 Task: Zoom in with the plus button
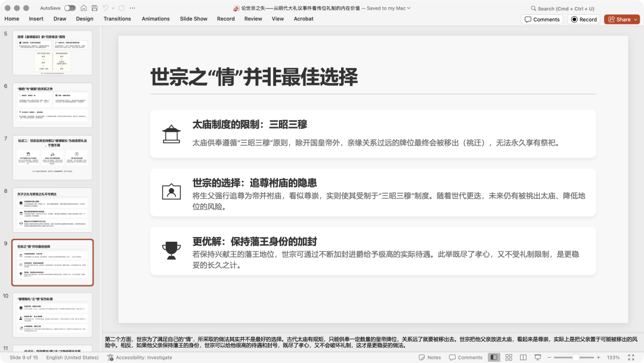(599, 357)
